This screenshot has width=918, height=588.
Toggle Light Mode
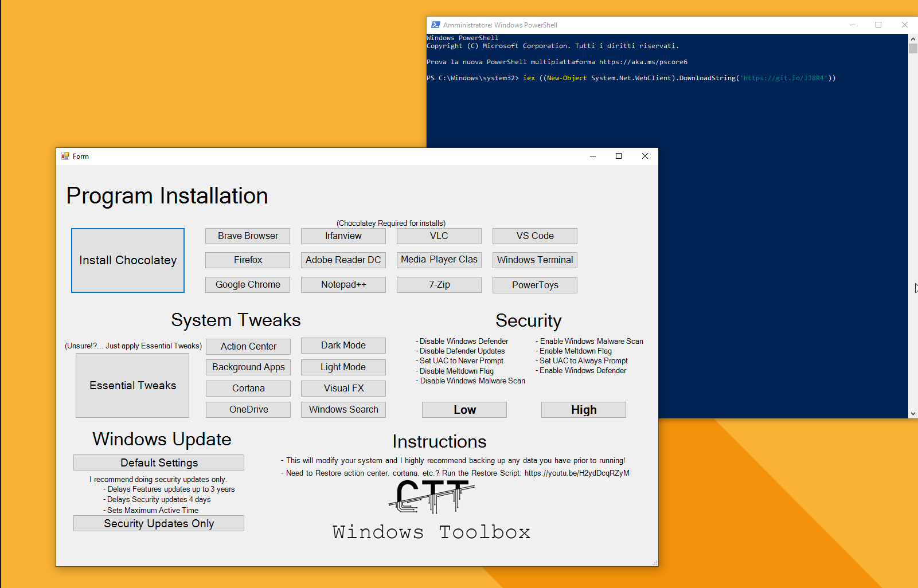pyautogui.click(x=343, y=367)
